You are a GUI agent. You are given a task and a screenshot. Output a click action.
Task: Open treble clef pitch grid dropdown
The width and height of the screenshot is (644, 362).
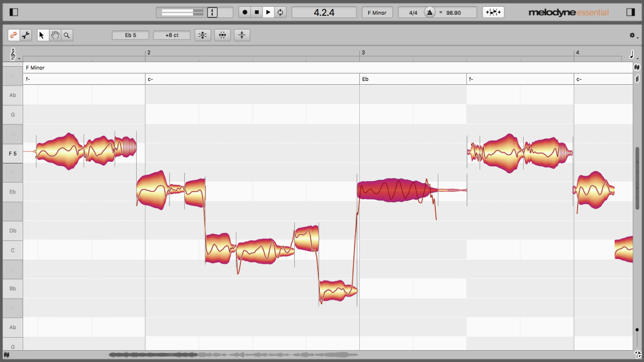tap(14, 54)
